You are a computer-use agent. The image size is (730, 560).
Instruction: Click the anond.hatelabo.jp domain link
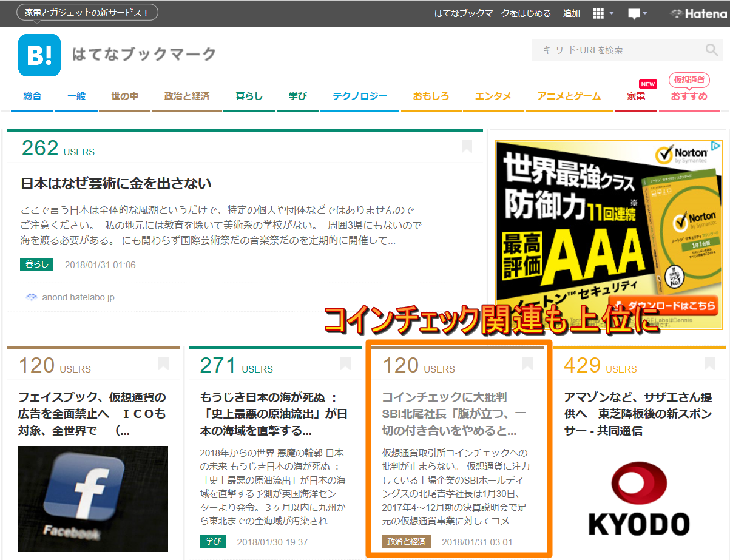tap(78, 297)
